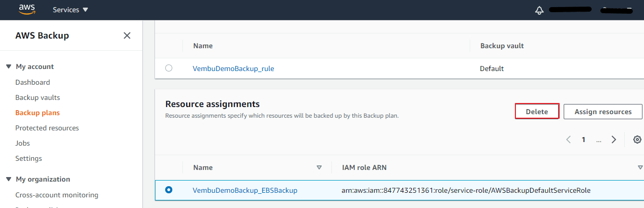
Task: Open Cross-account monitoring
Action: tap(57, 195)
